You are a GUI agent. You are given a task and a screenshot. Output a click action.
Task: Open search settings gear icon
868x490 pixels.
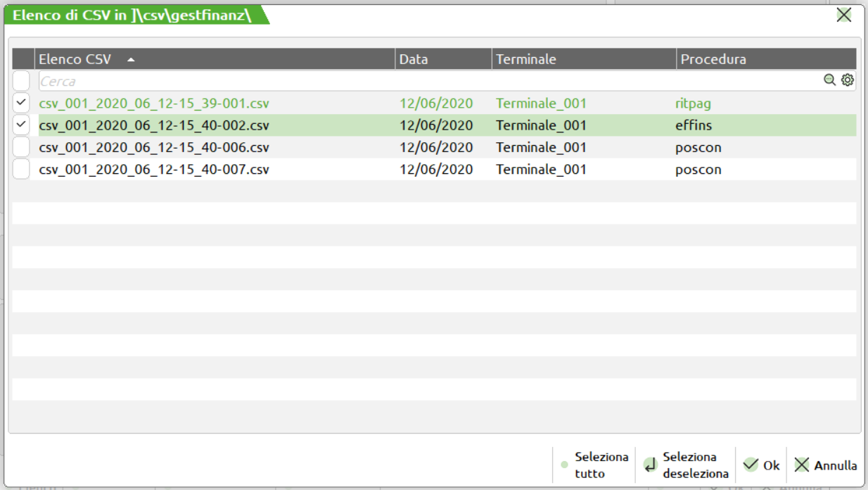pos(848,80)
